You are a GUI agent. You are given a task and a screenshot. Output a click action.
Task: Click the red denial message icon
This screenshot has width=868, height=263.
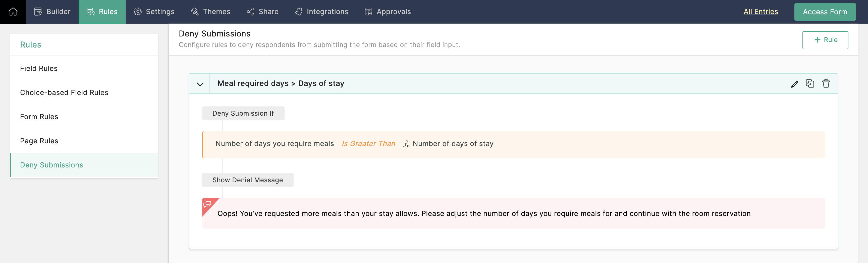207,204
